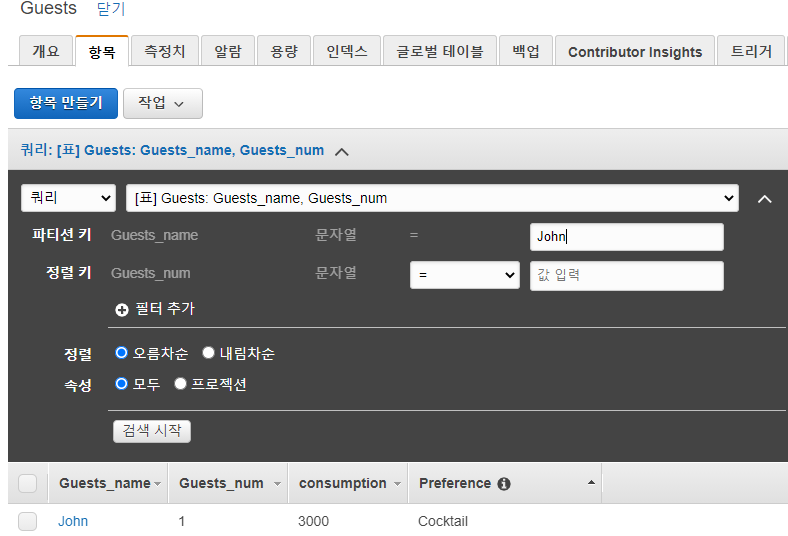The height and width of the screenshot is (536, 788).
Task: Open the 측정치 tab
Action: (164, 51)
